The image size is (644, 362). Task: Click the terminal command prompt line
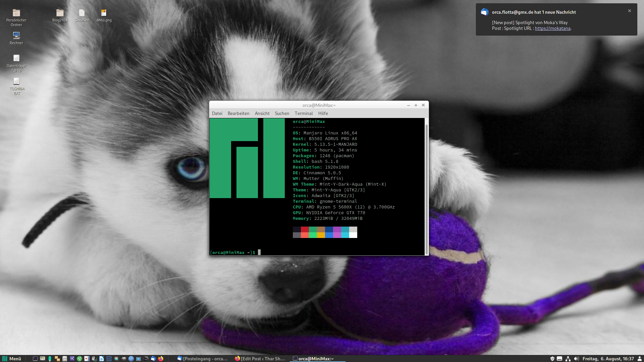[235, 252]
